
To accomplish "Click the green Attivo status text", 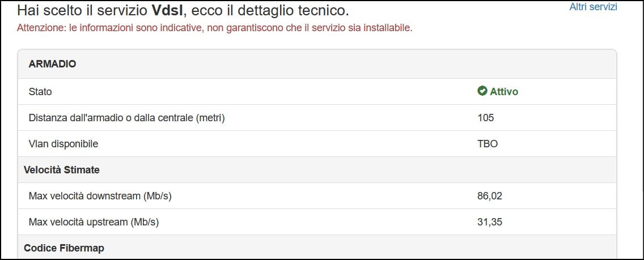I will (504, 91).
